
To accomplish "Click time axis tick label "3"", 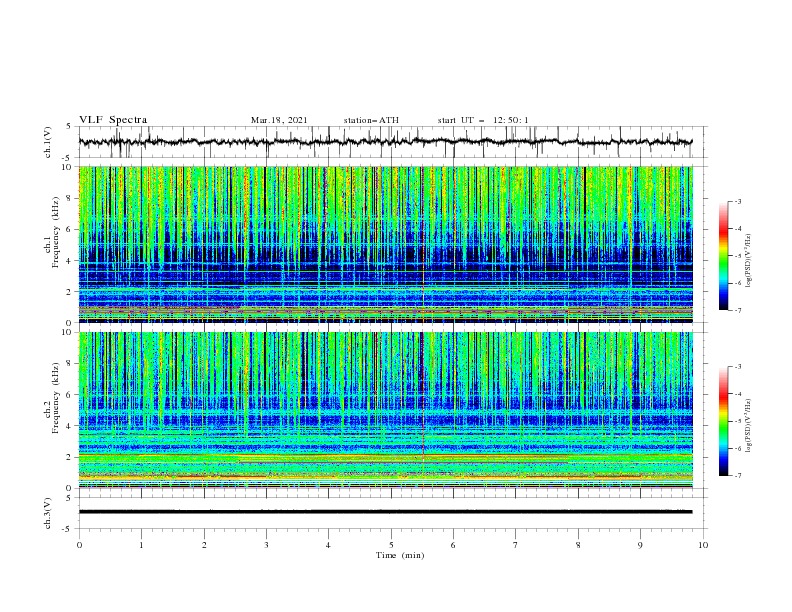I will pyautogui.click(x=266, y=545).
